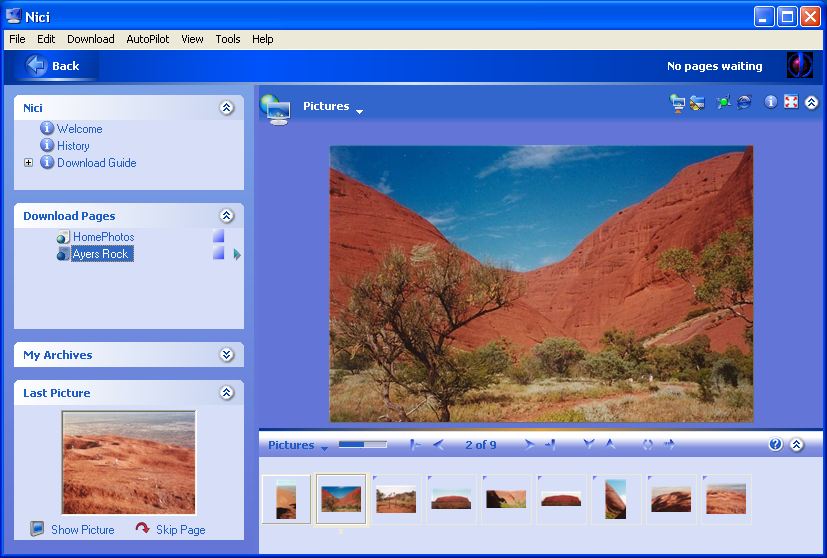Click the downward arrow navigation icon
The height and width of the screenshot is (558, 827).
589,444
